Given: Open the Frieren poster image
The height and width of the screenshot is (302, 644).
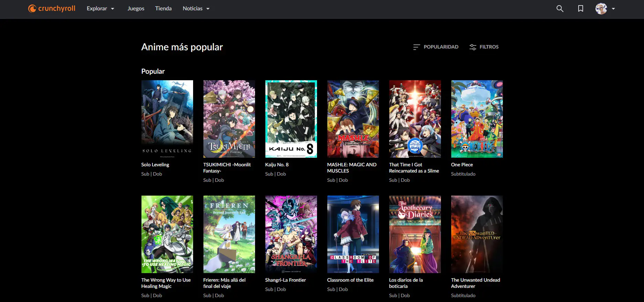Looking at the screenshot, I should pyautogui.click(x=229, y=234).
